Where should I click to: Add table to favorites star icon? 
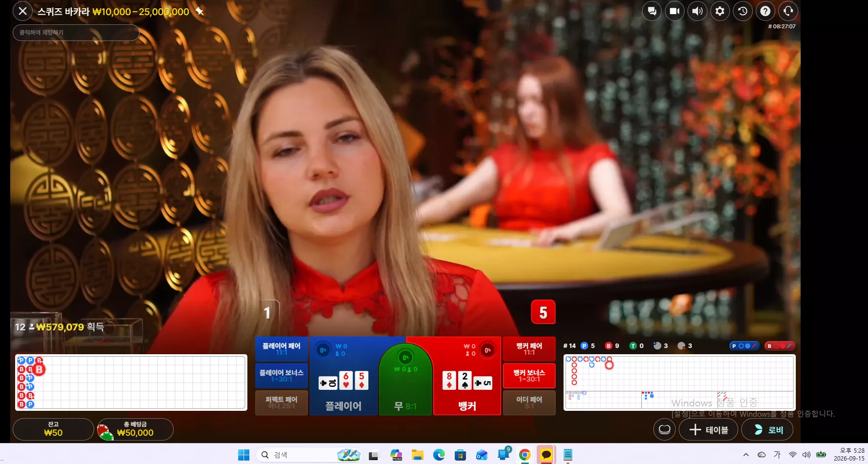click(200, 11)
